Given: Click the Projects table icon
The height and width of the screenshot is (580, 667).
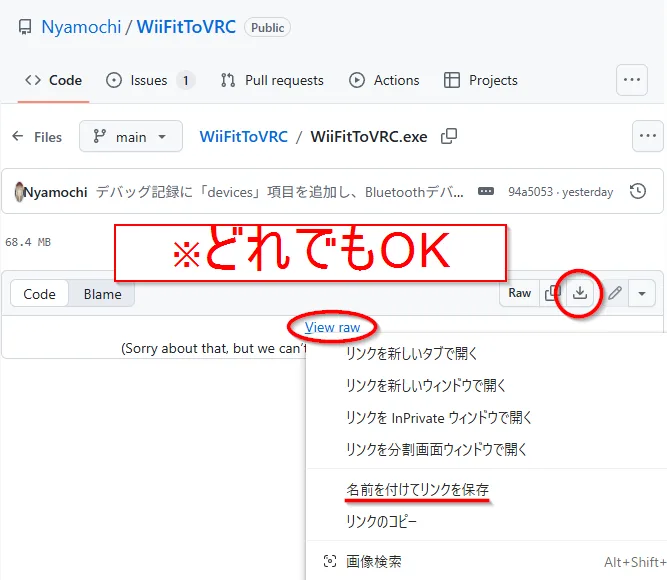Looking at the screenshot, I should coord(451,80).
